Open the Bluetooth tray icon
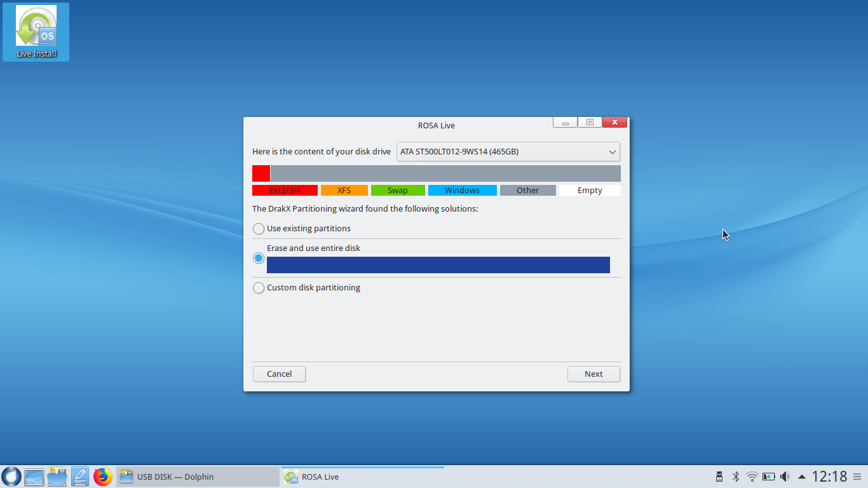868x488 pixels. [736, 477]
